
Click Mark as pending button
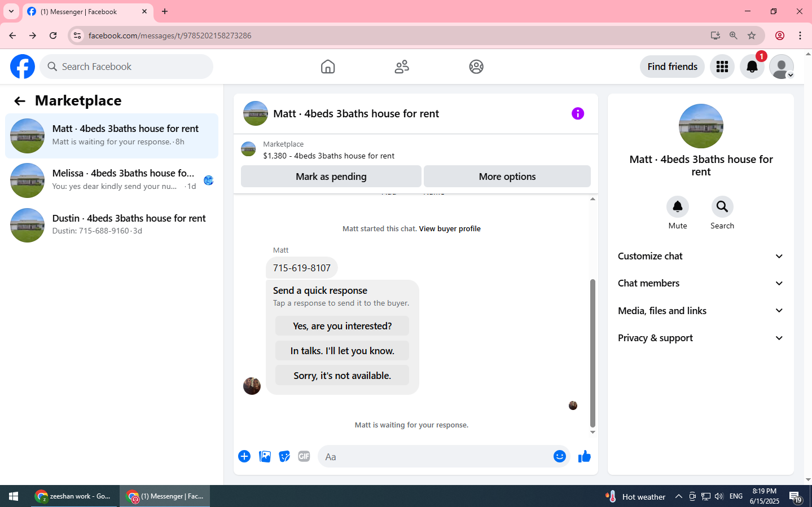[331, 177]
